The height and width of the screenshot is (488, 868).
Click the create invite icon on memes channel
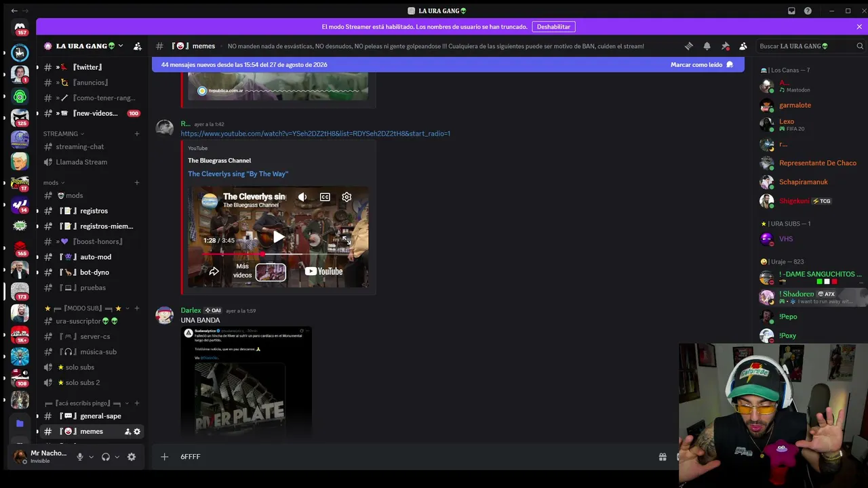tap(127, 432)
